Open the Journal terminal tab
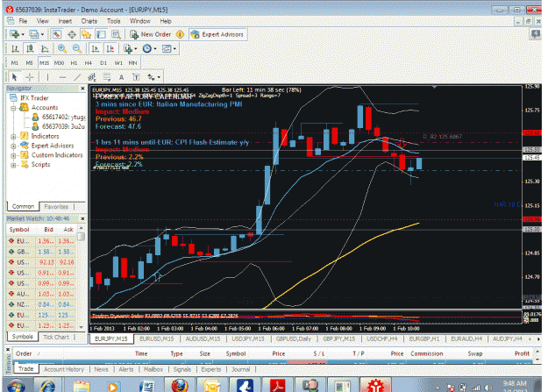Screen dimensions: 548x392 (241, 369)
